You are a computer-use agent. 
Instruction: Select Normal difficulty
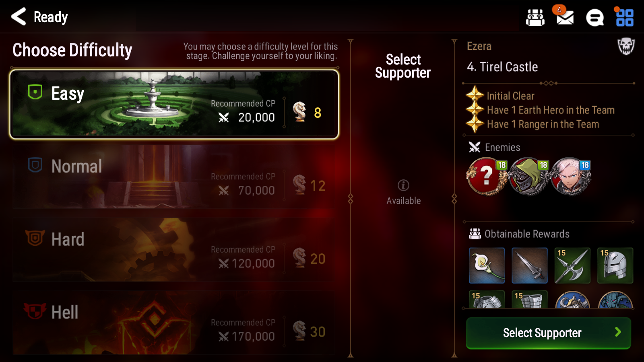click(174, 177)
